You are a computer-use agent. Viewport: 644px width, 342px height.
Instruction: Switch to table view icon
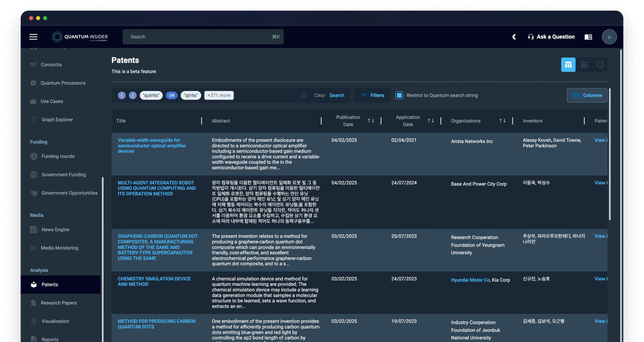point(568,65)
